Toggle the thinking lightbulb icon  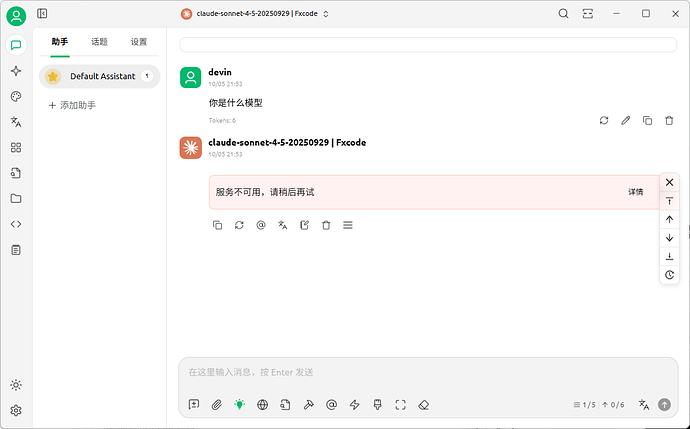[x=239, y=405]
